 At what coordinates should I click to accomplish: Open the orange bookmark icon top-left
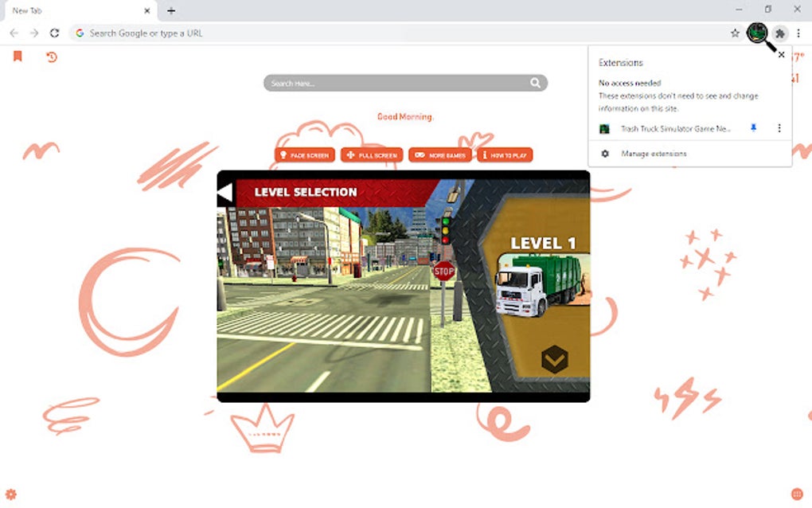click(x=18, y=57)
